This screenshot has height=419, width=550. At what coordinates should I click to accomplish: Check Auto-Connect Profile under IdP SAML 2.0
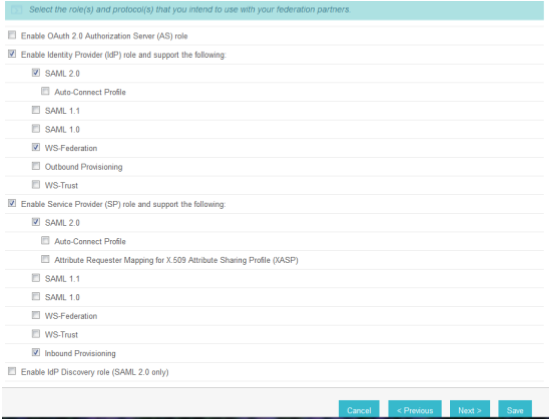point(45,91)
